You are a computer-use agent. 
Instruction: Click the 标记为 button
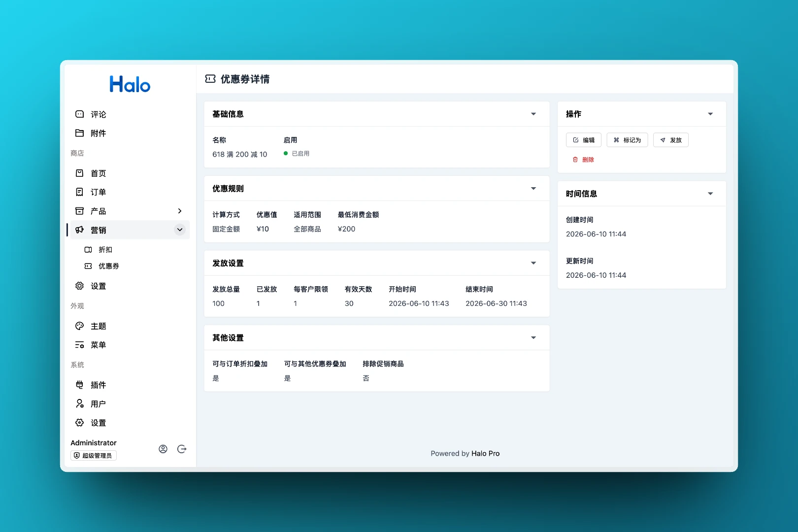(x=627, y=140)
